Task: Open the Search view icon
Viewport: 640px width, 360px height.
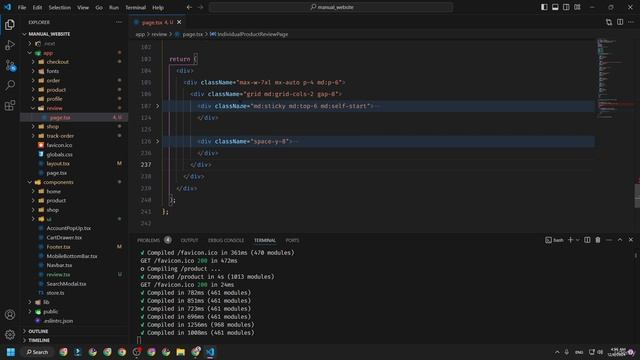Action: click(x=10, y=85)
